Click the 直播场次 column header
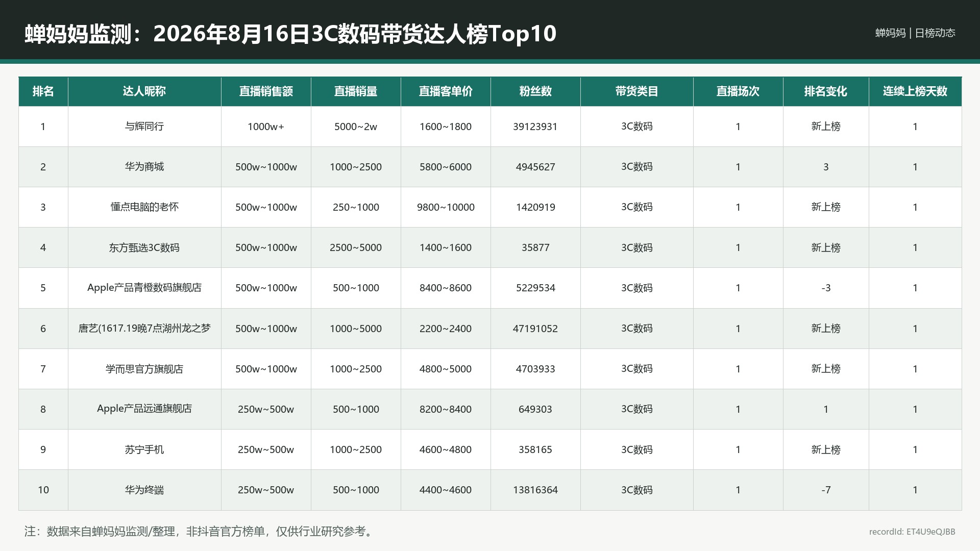 [738, 91]
